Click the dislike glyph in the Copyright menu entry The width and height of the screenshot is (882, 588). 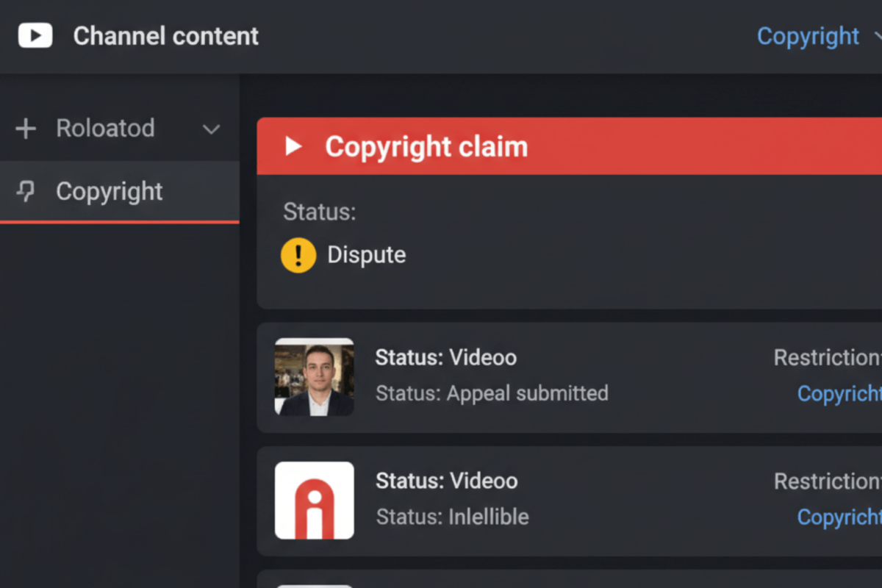26,192
